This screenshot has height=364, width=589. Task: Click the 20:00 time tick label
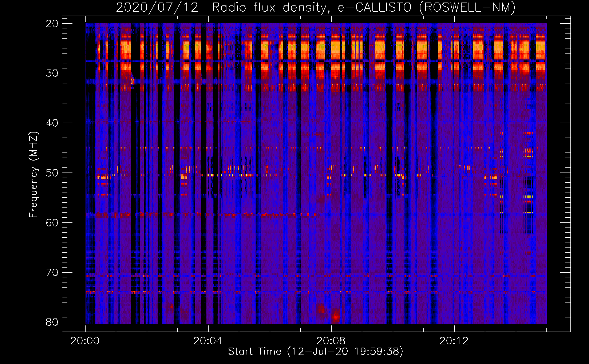click(x=85, y=341)
